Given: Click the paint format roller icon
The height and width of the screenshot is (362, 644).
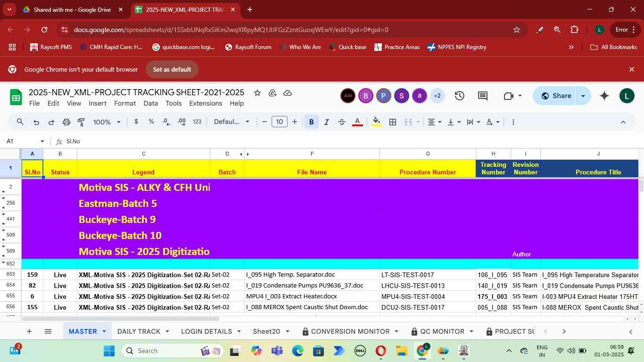Looking at the screenshot, I should [x=81, y=122].
